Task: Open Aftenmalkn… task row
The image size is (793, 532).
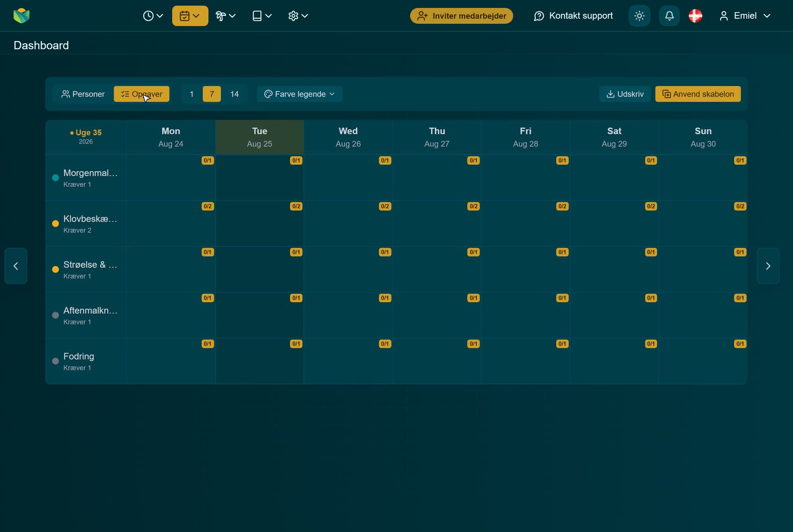Action: pos(86,316)
